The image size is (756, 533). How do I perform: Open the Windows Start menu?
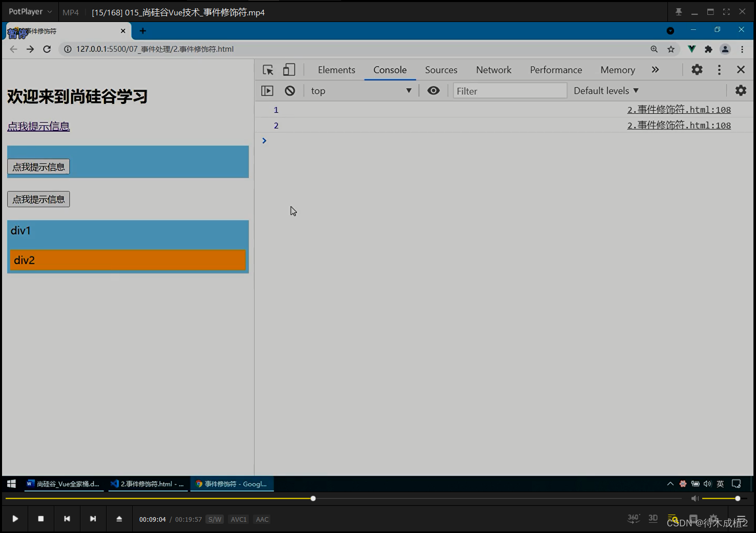coord(11,484)
